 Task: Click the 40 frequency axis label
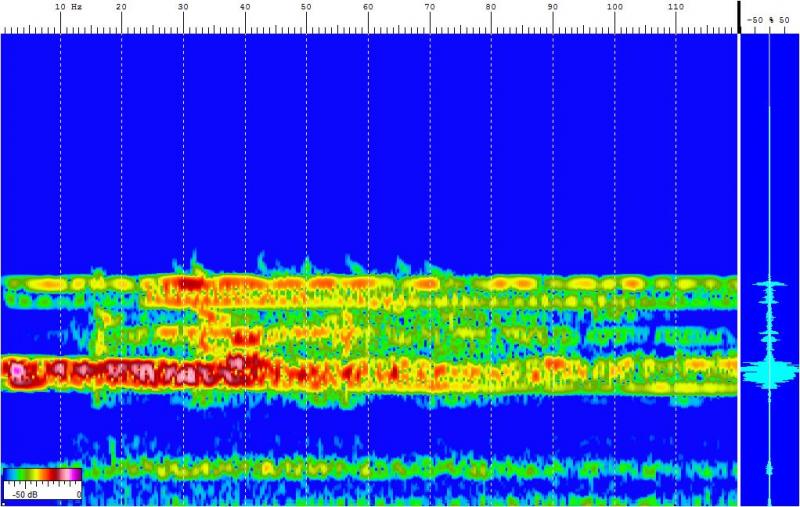click(x=245, y=7)
